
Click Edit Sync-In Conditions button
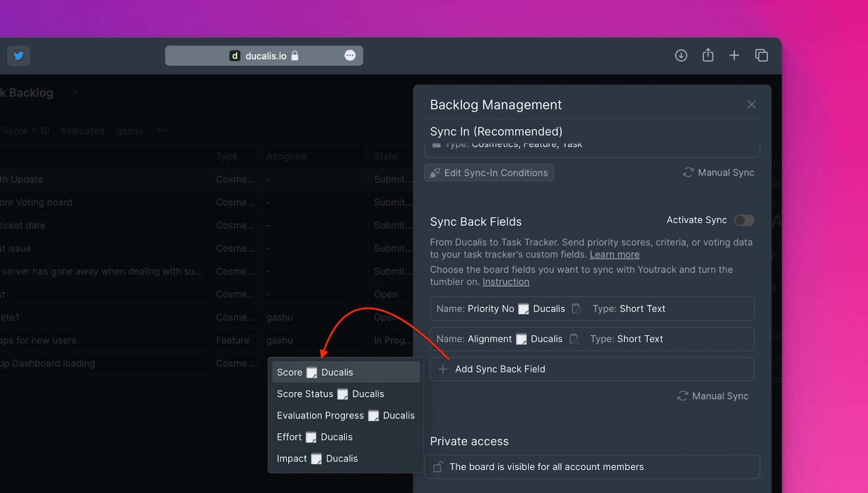click(489, 173)
